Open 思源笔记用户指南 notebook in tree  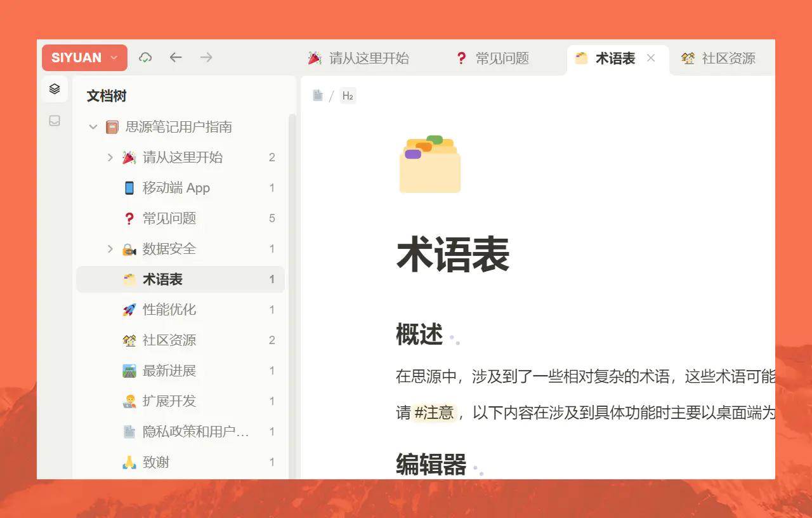click(x=180, y=127)
